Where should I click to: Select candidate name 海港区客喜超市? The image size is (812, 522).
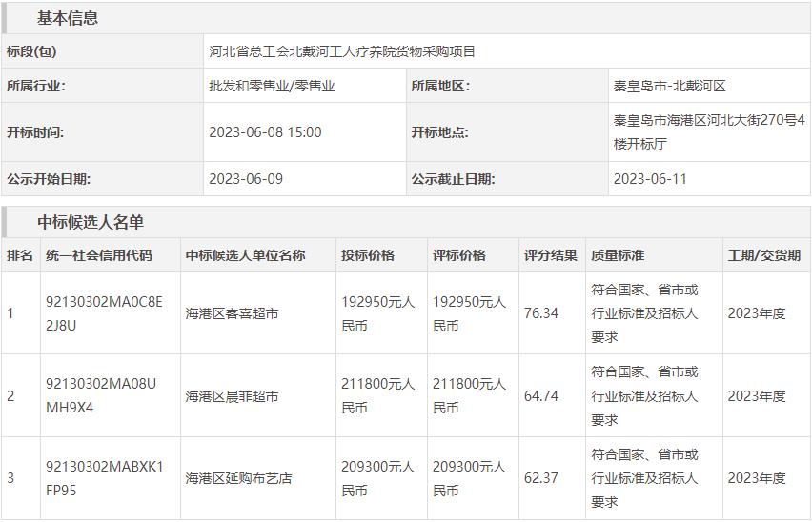[232, 313]
